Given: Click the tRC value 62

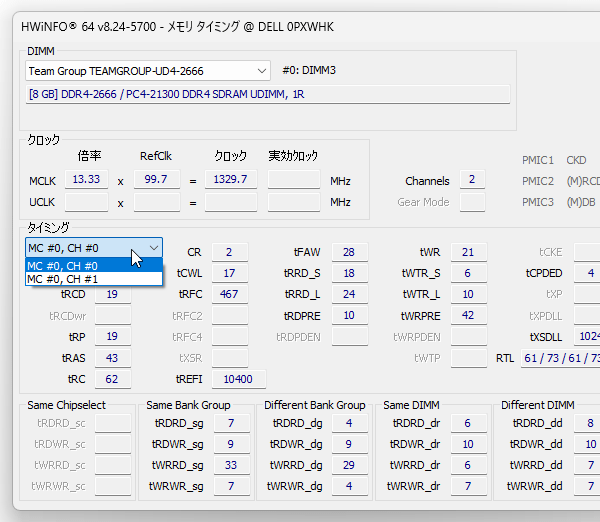Looking at the screenshot, I should 113,379.
